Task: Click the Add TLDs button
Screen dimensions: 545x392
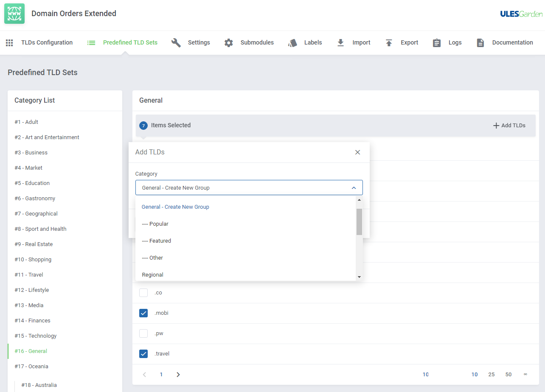Action: (x=509, y=126)
